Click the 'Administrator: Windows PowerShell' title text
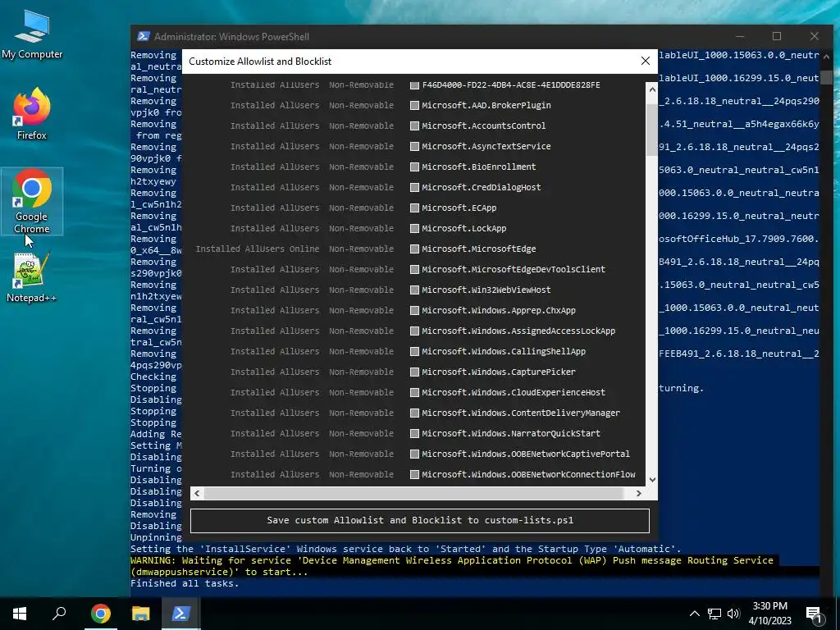840x630 pixels. (231, 36)
